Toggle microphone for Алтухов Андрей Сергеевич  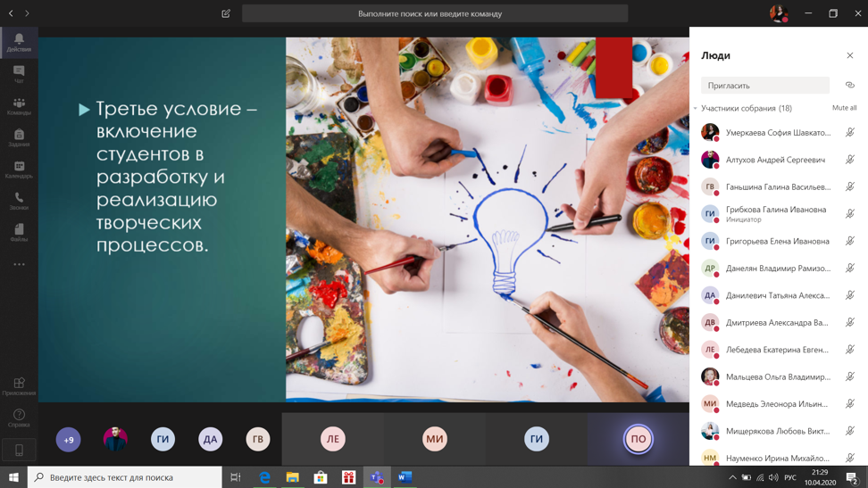point(849,160)
